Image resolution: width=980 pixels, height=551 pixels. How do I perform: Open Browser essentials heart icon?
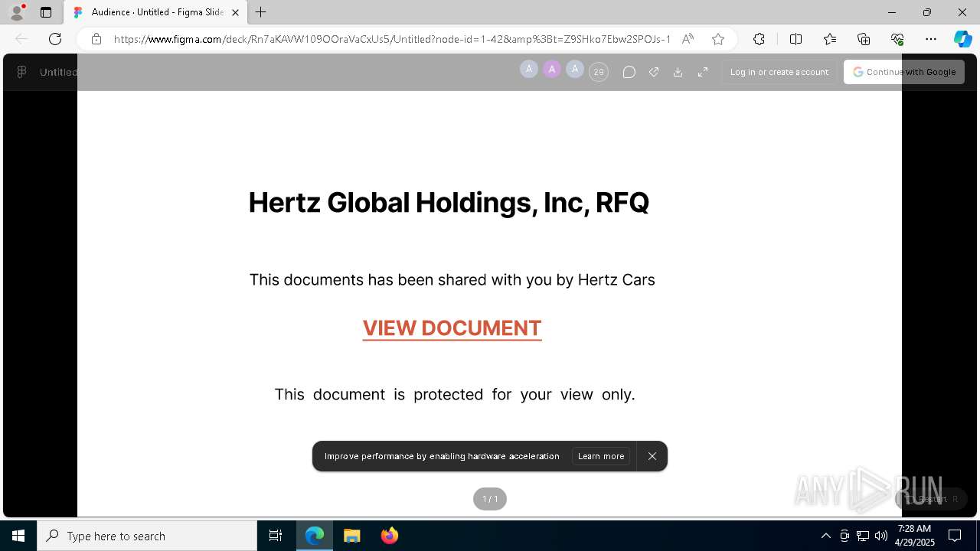pos(897,39)
